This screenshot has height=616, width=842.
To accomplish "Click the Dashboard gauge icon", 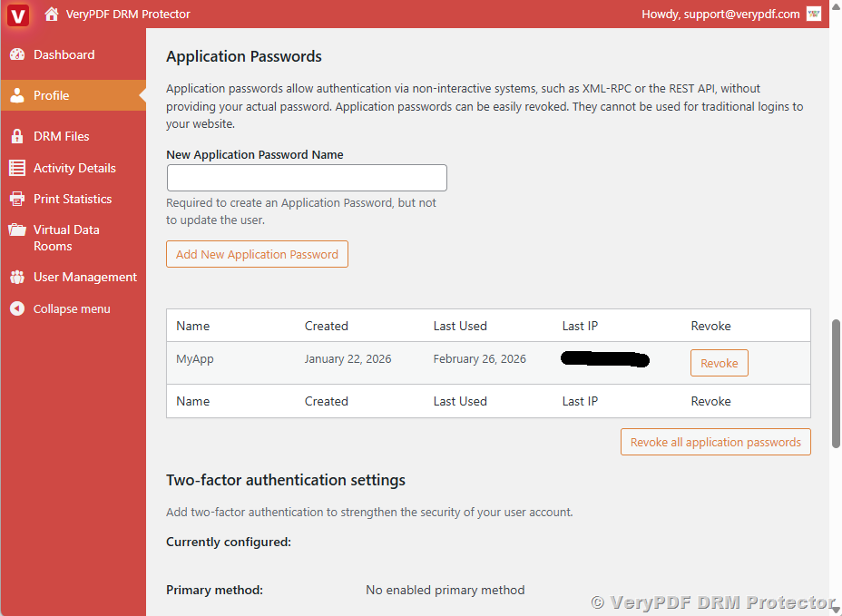I will pyautogui.click(x=17, y=54).
